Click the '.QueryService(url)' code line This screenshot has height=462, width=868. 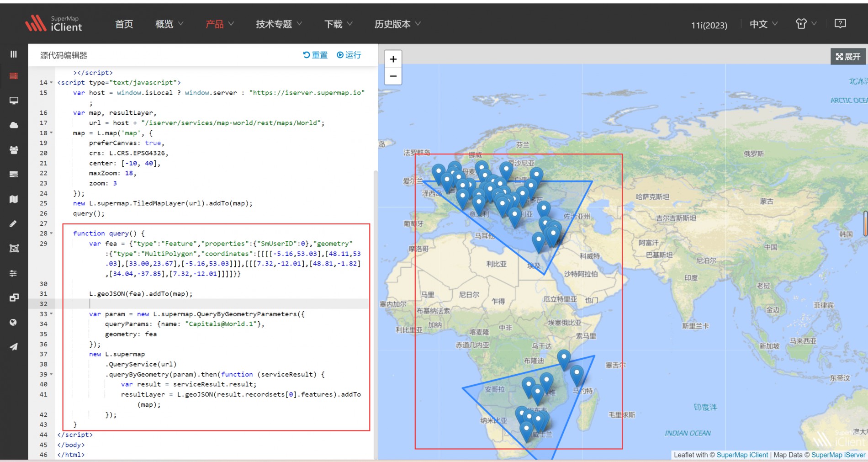141,364
